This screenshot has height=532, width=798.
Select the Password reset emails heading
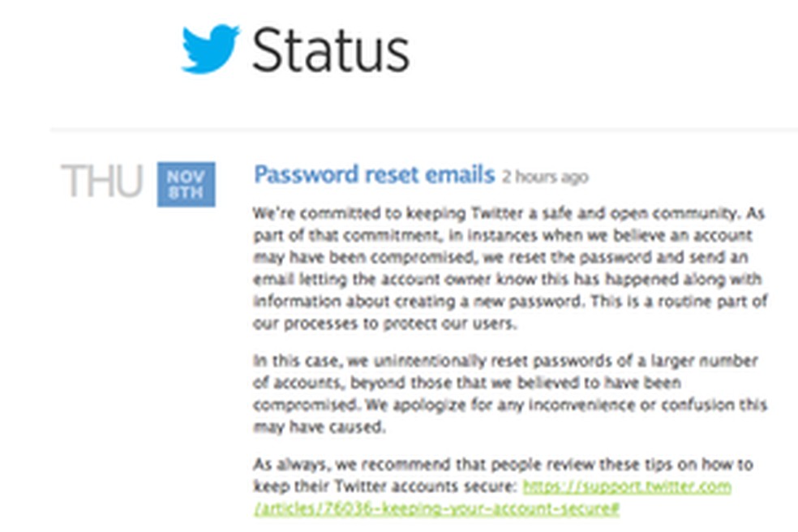tap(374, 174)
